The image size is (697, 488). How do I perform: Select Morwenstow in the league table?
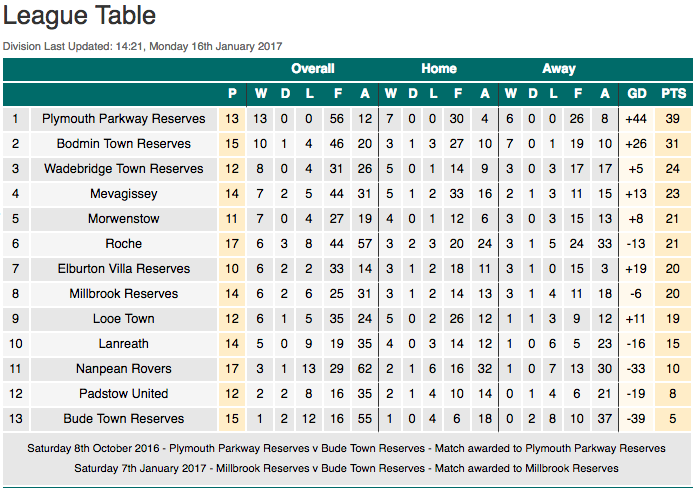point(124,219)
